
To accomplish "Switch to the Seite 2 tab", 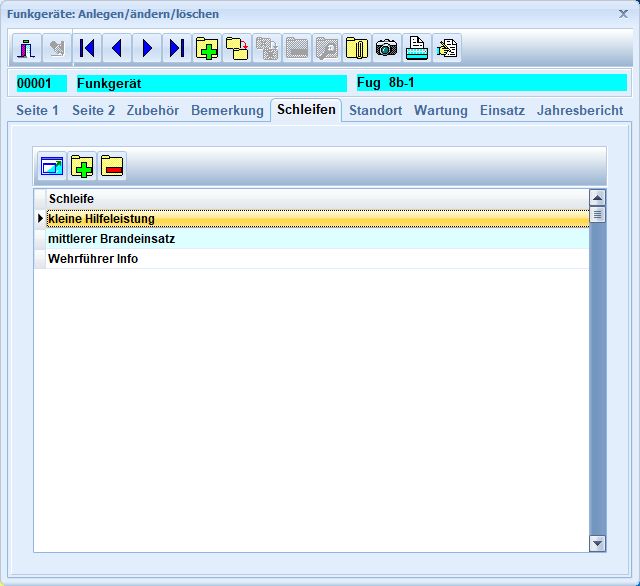I will point(93,110).
